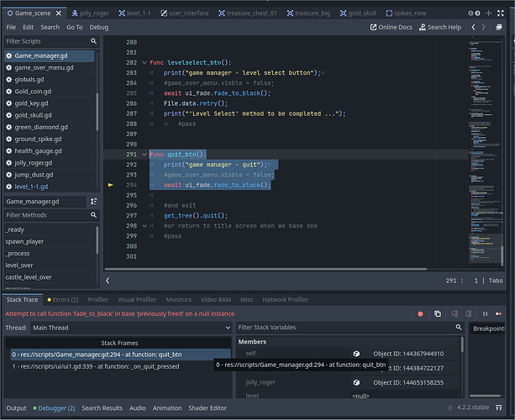Toggle the scripts panel arrow
Viewport: 515px width, 420px height.
[108, 281]
